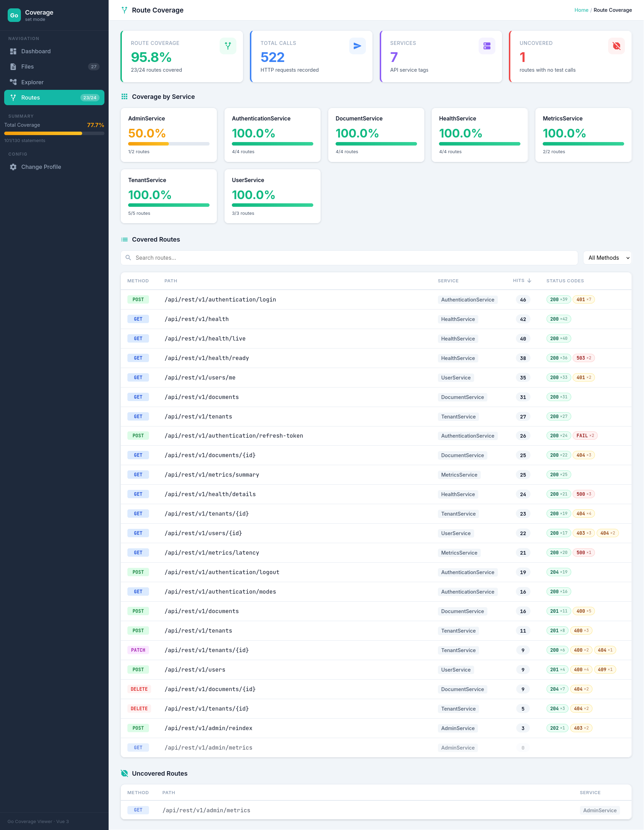Click the Total Calls paper-plane icon
This screenshot has width=644, height=830.
pyautogui.click(x=357, y=46)
